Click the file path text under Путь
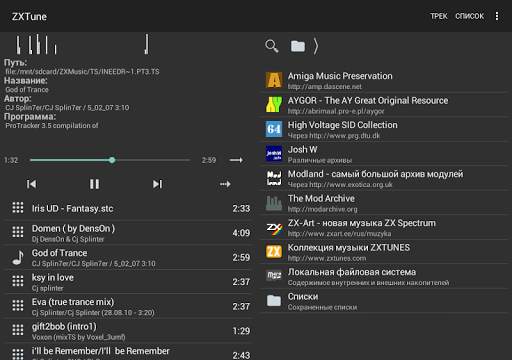This screenshot has height=360, width=512. (82, 71)
